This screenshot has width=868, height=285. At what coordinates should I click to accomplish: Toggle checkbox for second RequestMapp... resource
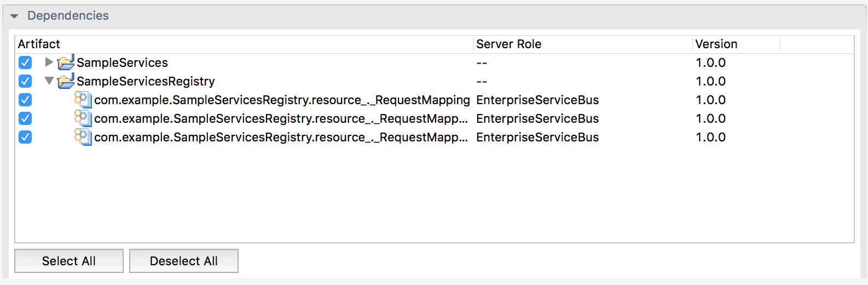tap(25, 118)
